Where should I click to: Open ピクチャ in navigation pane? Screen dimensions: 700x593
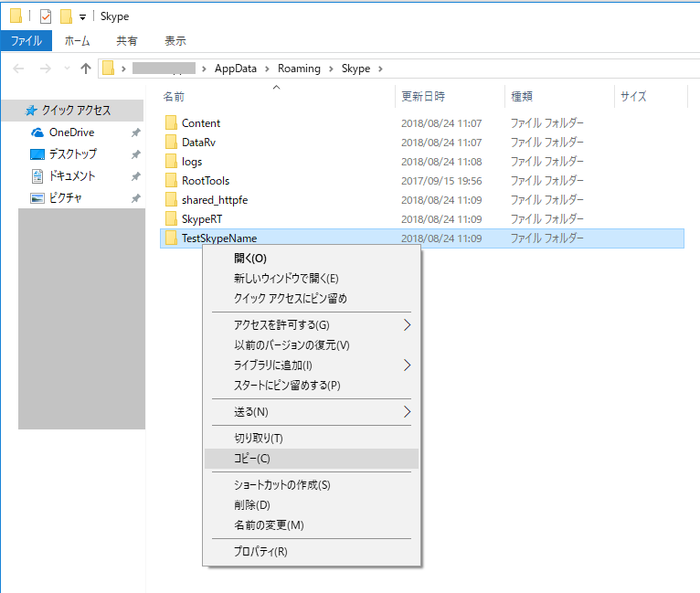click(x=65, y=197)
